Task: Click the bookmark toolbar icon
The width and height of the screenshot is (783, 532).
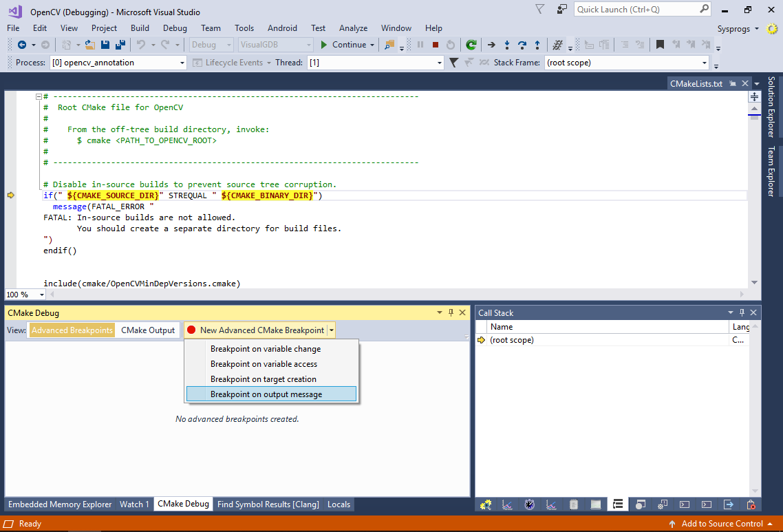Action: click(660, 45)
